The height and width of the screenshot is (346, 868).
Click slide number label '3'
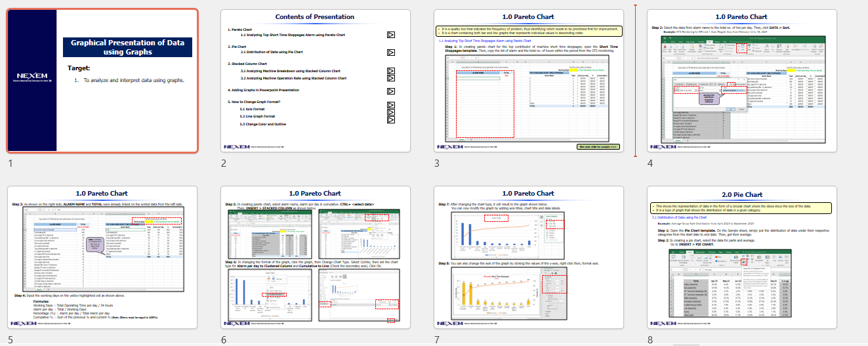click(x=437, y=163)
